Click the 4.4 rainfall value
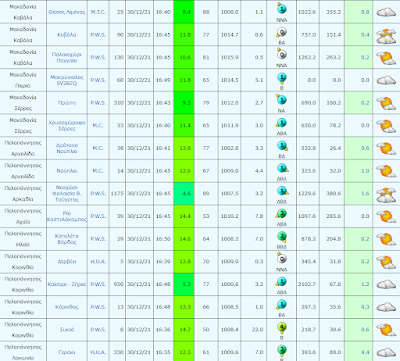400x361 pixels. point(365,352)
